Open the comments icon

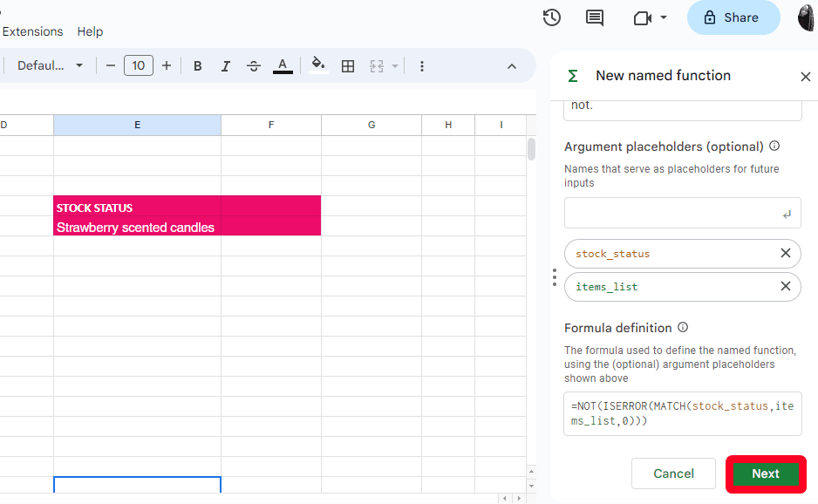pyautogui.click(x=595, y=17)
